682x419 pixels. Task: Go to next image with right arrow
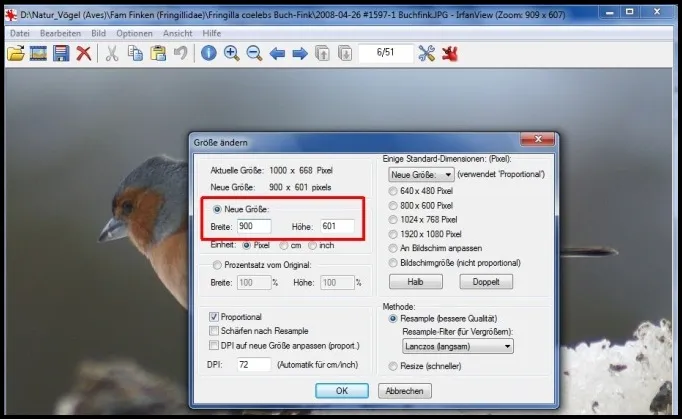299,53
